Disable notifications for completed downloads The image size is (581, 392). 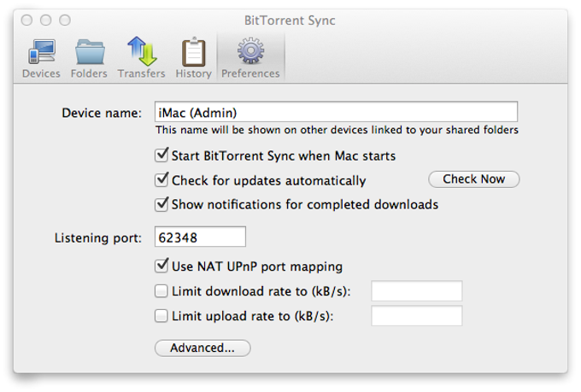(161, 204)
